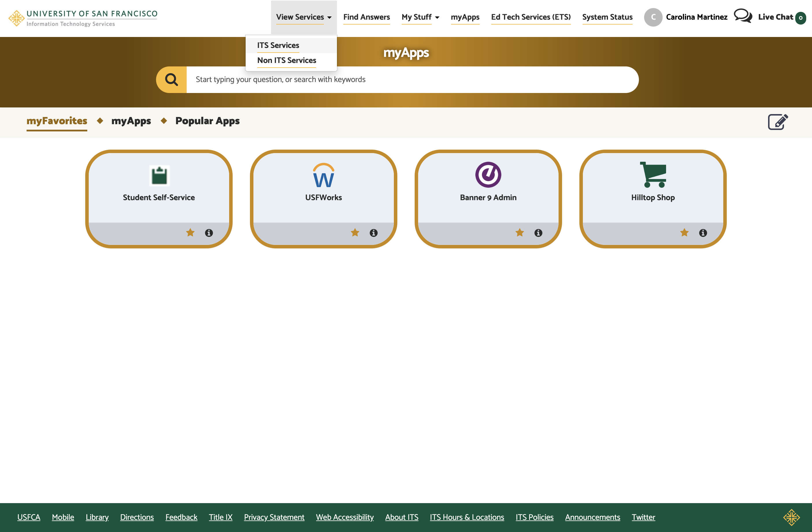812x532 pixels.
Task: Open the About ITS footer link
Action: pyautogui.click(x=402, y=517)
